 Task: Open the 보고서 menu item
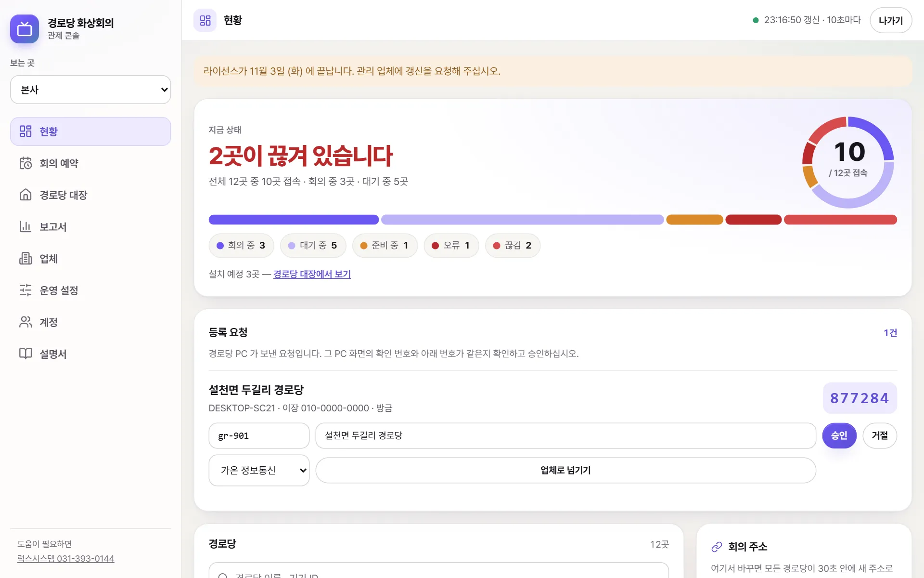(90, 226)
